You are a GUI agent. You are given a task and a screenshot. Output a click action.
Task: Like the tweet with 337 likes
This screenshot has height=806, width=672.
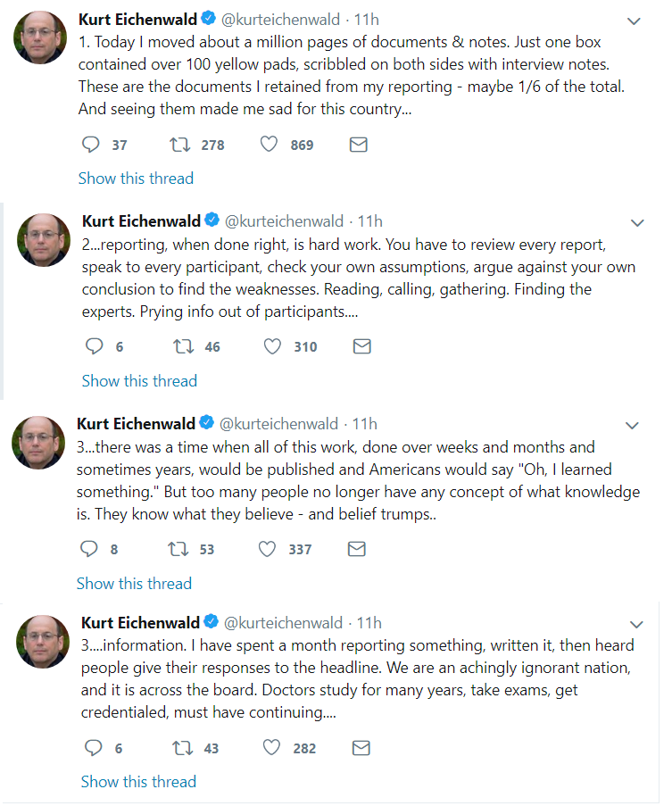pyautogui.click(x=267, y=549)
